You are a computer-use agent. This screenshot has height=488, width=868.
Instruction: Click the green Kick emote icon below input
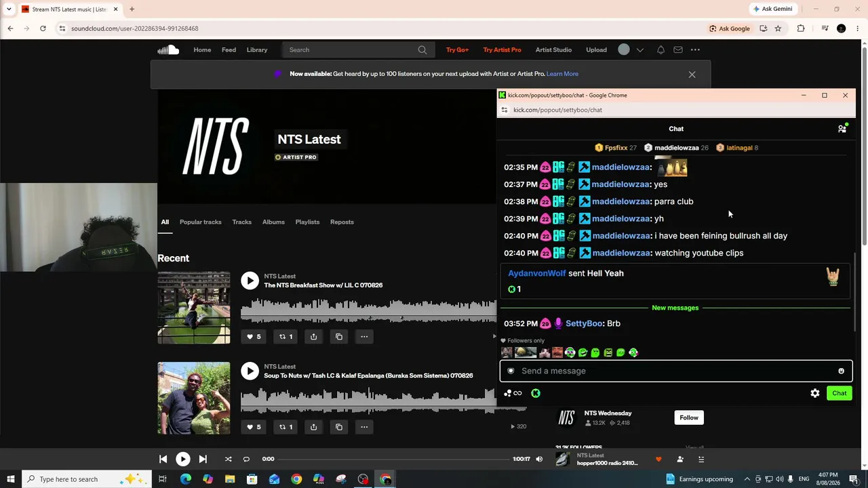pyautogui.click(x=536, y=393)
